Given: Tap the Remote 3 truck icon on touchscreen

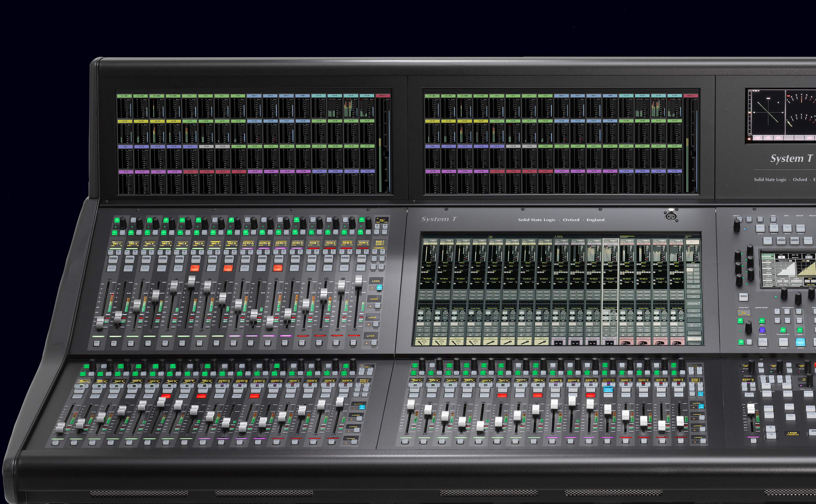Looking at the screenshot, I should (x=661, y=342).
